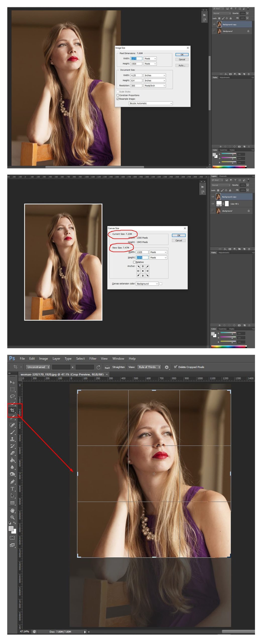The height and width of the screenshot is (644, 263).
Task: Click the foreground color swatch in toolbar
Action: click(x=11, y=528)
